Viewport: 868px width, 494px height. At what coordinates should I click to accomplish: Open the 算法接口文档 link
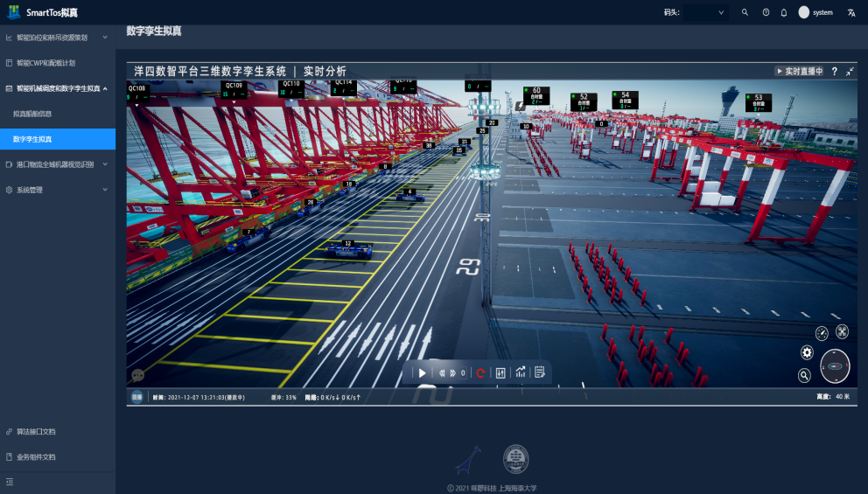coord(35,431)
